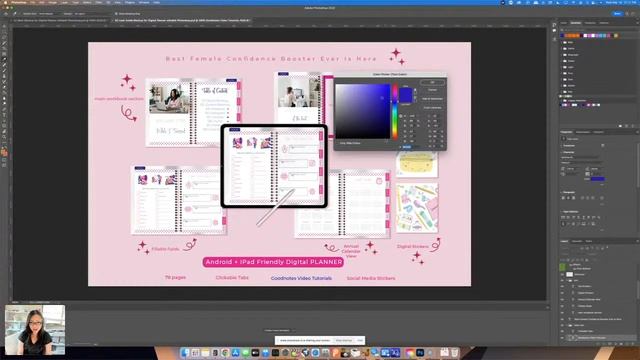
Task: Hide the selected Goodnotes Video Tutorials layer
Action: pyautogui.click(x=562, y=338)
